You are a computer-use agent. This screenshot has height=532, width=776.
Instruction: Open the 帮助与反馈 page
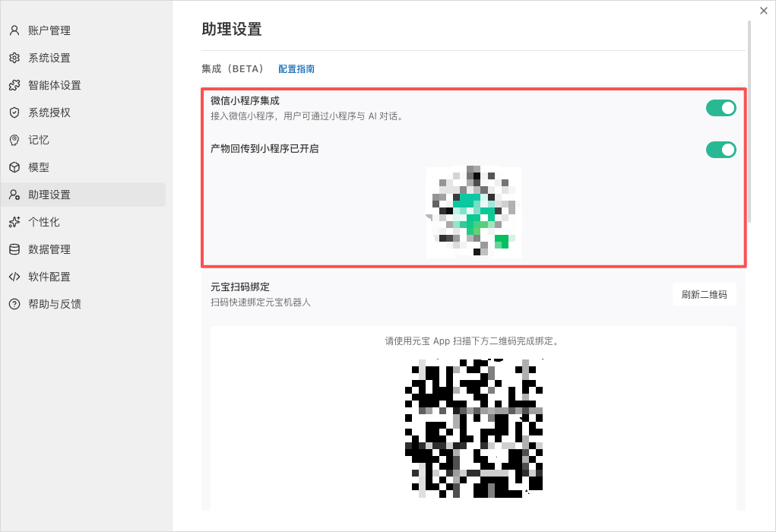83,304
